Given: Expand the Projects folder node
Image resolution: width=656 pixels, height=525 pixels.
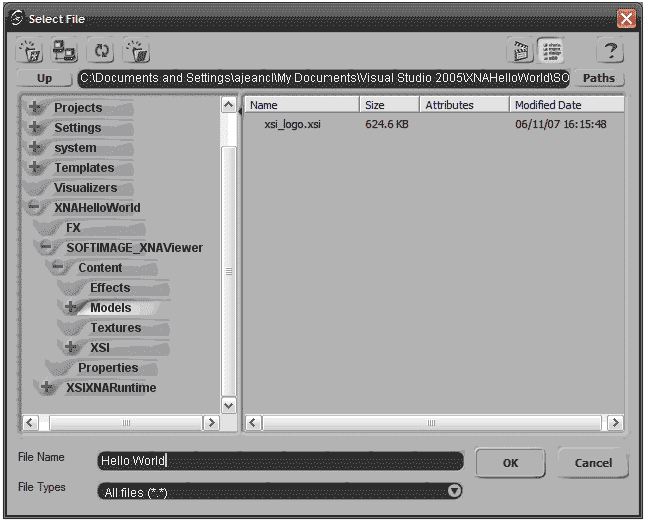Looking at the screenshot, I should click(35, 108).
